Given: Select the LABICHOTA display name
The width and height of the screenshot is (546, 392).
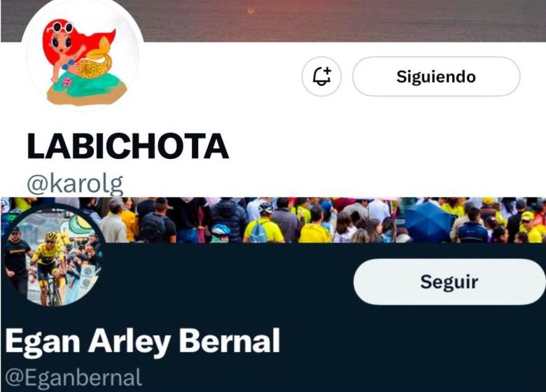Looking at the screenshot, I should pyautogui.click(x=128, y=146).
